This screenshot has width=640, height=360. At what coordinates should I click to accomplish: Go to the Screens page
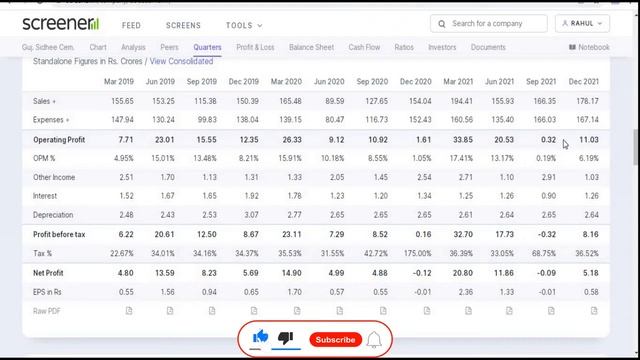tap(183, 25)
